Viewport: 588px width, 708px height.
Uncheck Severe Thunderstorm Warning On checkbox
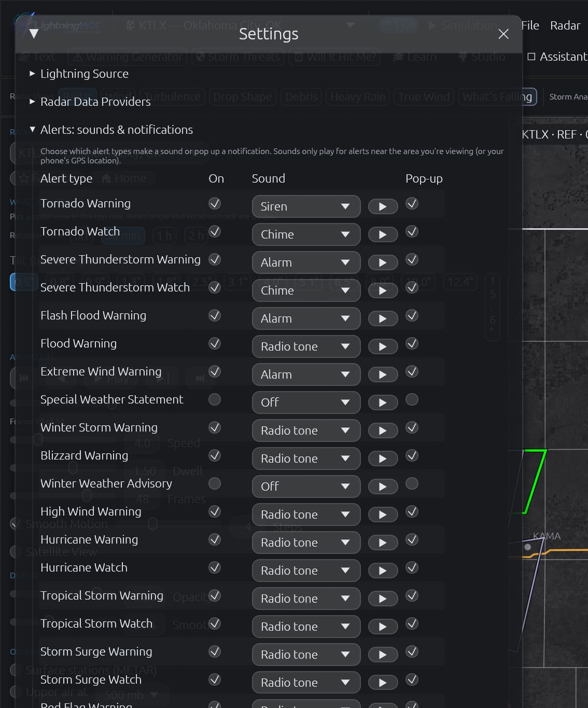(x=215, y=259)
